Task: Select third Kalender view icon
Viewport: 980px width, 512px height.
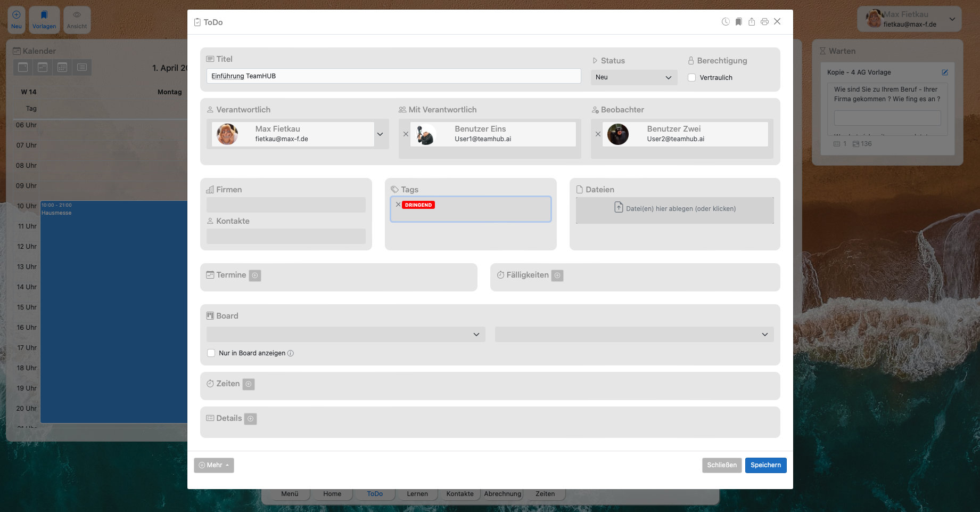Action: coord(62,67)
